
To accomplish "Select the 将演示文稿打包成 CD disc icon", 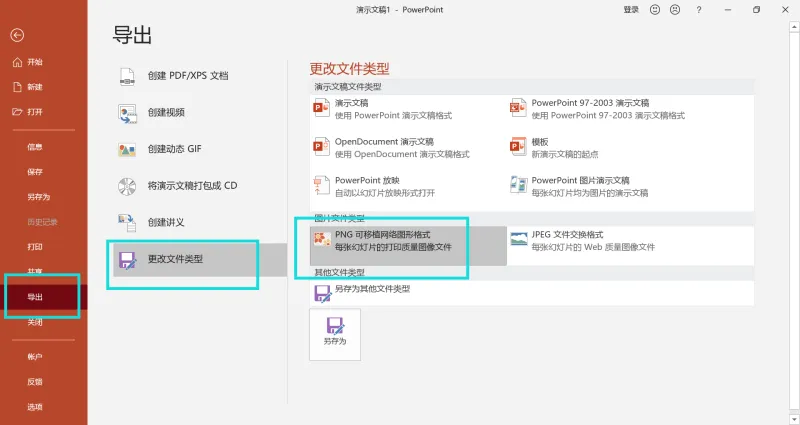I will point(127,186).
